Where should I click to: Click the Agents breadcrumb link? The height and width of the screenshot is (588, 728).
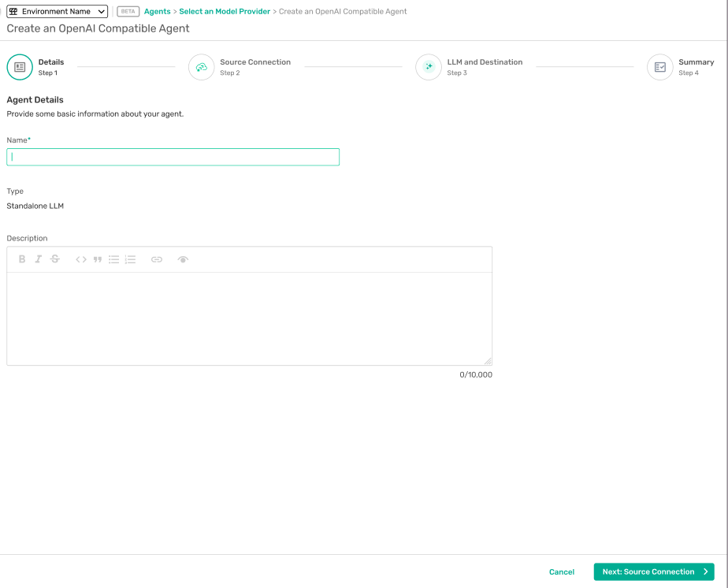point(157,12)
